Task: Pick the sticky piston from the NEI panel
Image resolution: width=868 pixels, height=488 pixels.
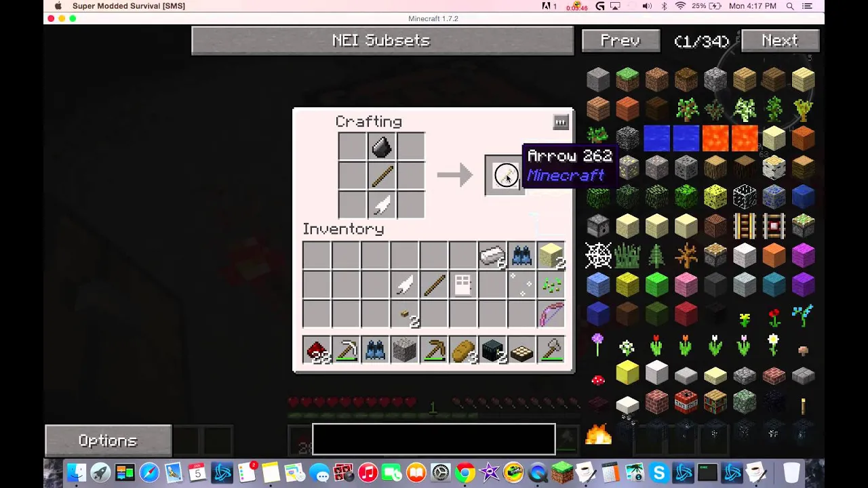Action: pos(803,226)
